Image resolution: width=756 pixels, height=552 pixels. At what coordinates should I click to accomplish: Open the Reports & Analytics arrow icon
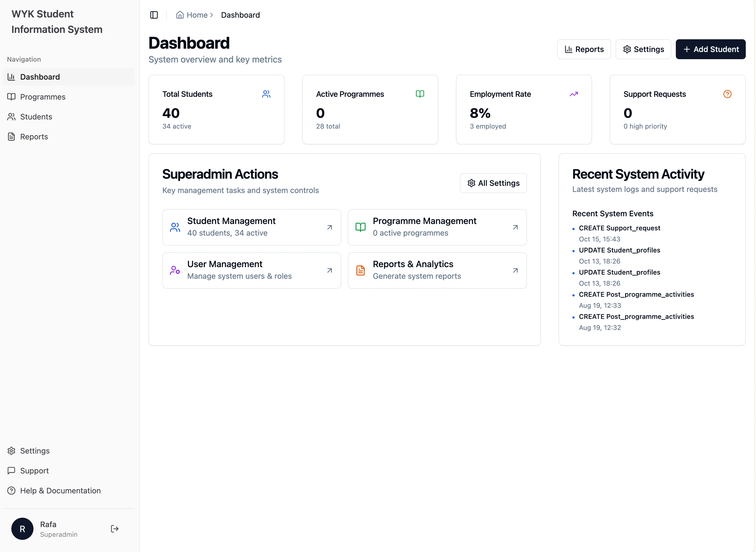click(515, 270)
